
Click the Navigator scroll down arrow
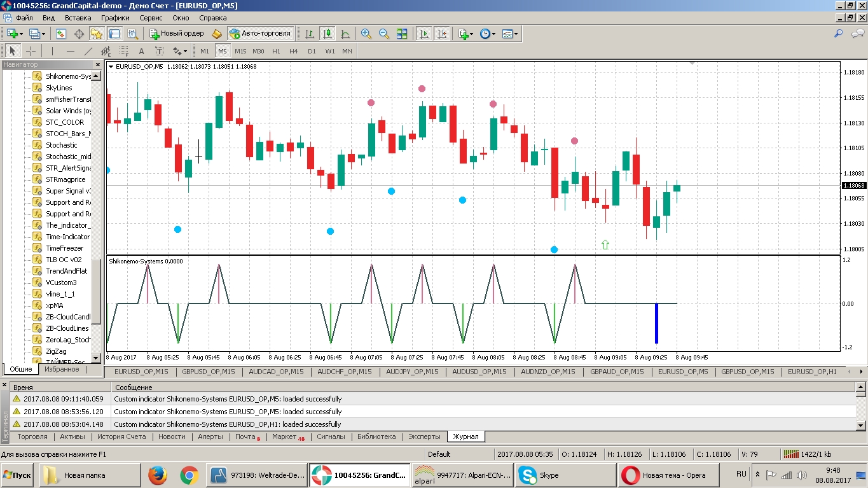coord(96,358)
